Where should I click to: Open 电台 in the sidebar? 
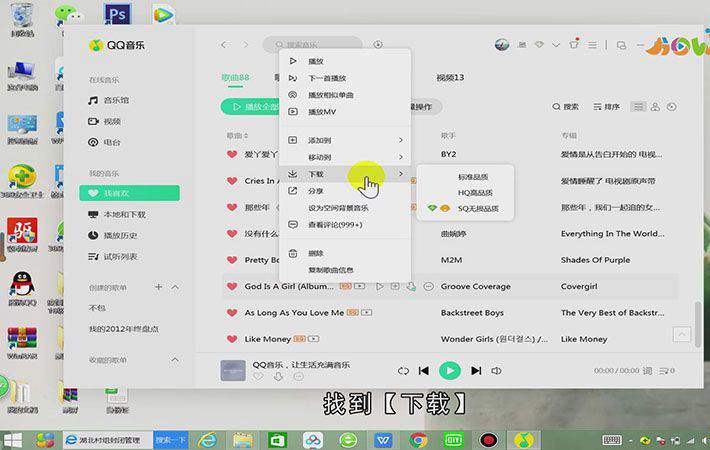pyautogui.click(x=112, y=142)
